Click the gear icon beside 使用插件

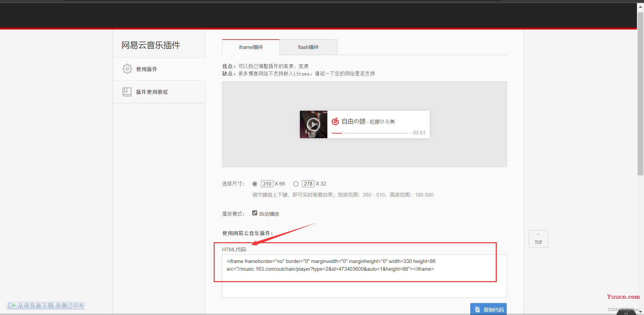tap(127, 69)
